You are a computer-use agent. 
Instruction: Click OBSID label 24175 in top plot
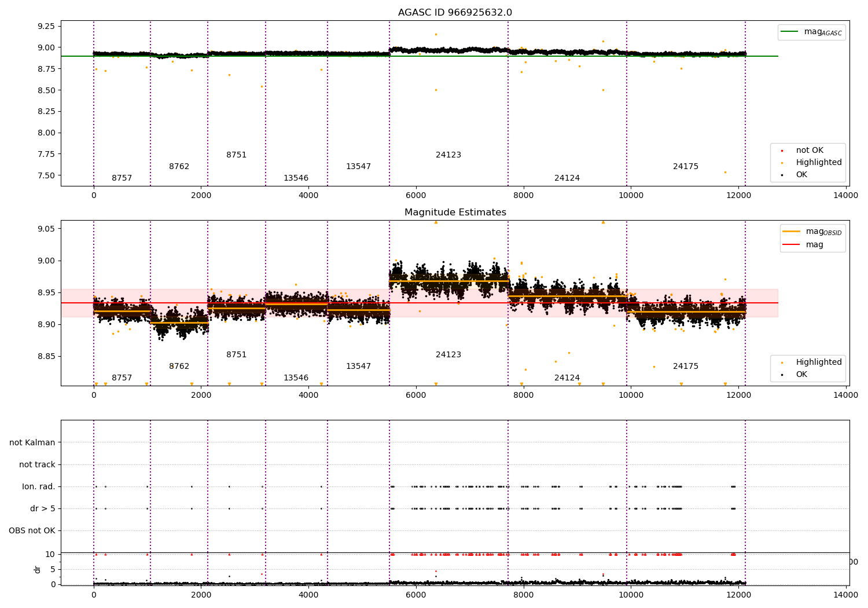point(686,167)
